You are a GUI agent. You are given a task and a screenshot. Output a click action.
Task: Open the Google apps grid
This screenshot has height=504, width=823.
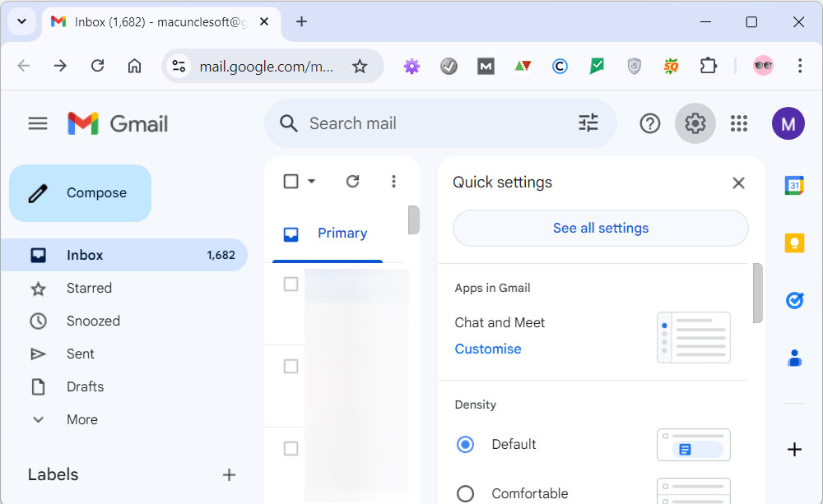[738, 123]
